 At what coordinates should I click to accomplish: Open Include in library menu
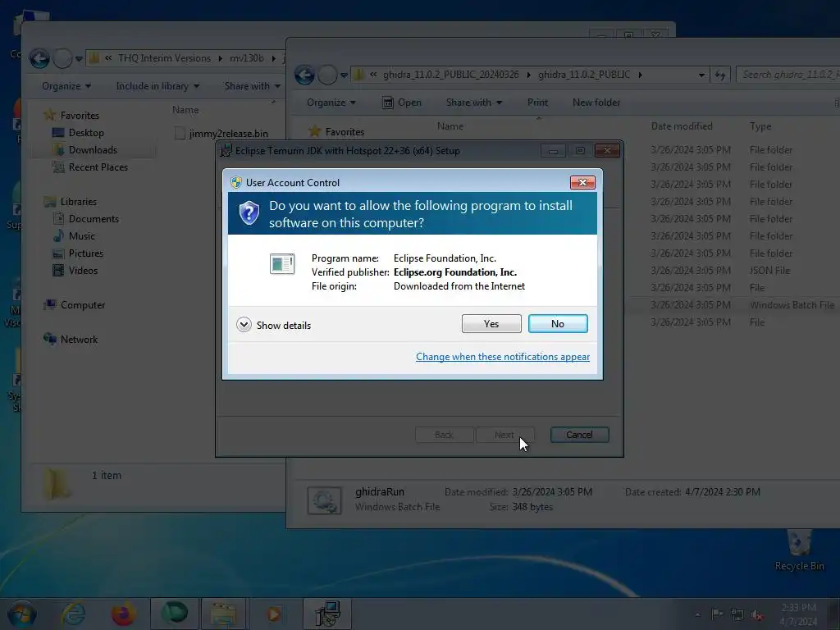(x=157, y=85)
